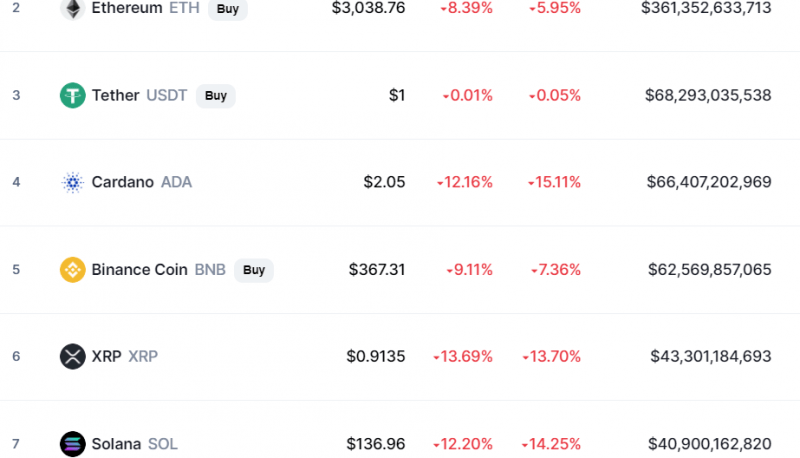800x458 pixels.
Task: Click Solana's $136.96 price cell
Action: tap(376, 444)
